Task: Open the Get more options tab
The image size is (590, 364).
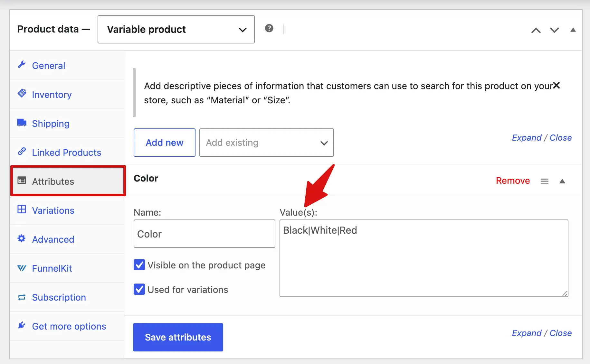Action: click(67, 326)
